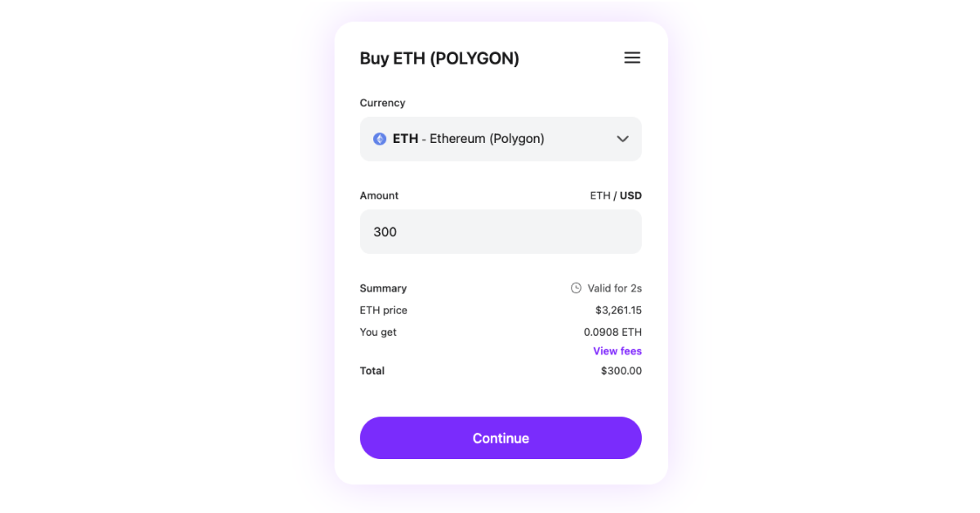Click the clock icon beside quote validity

tap(576, 288)
